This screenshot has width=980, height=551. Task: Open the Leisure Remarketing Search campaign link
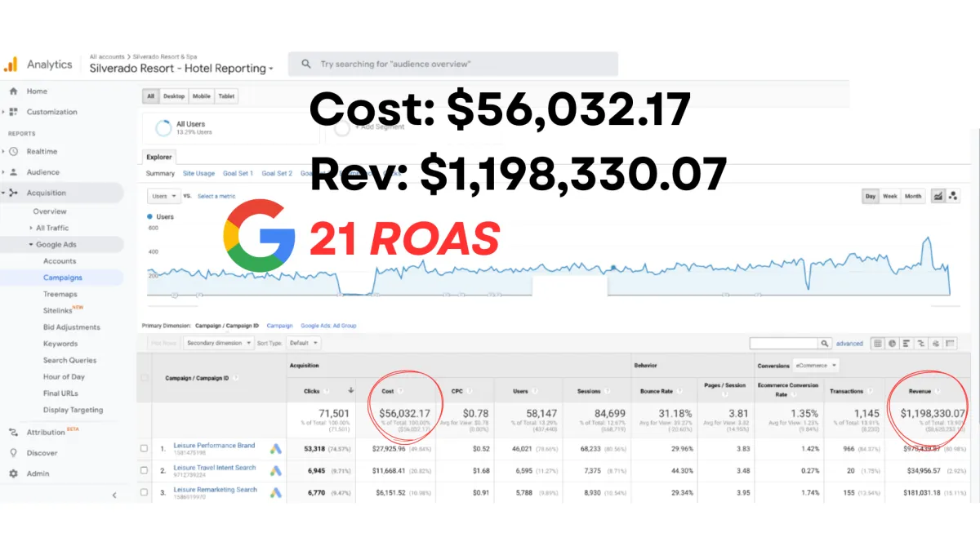point(215,490)
